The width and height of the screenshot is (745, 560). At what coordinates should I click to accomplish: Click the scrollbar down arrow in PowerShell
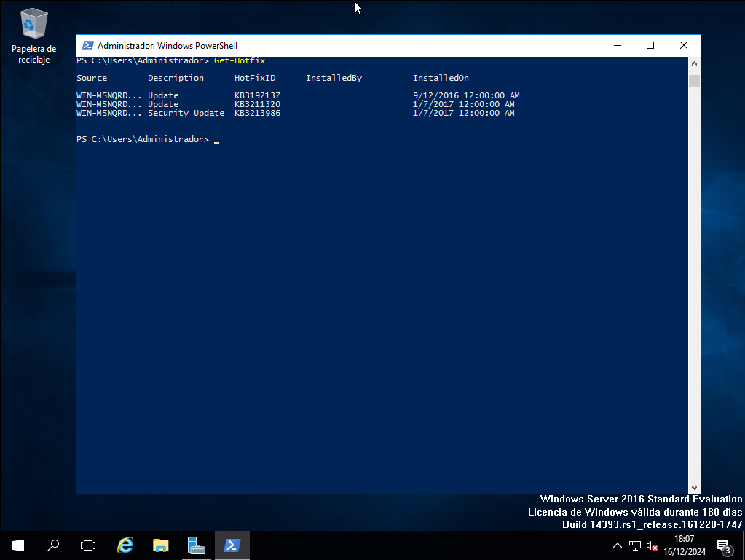694,487
